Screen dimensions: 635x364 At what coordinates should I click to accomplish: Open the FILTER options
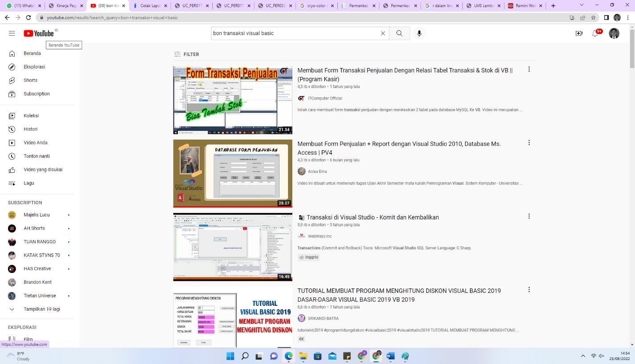pos(186,54)
